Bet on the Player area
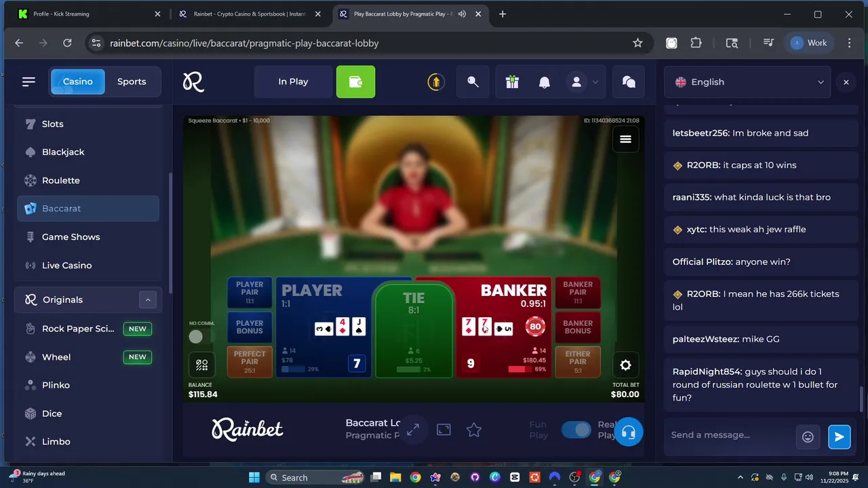 [324, 327]
